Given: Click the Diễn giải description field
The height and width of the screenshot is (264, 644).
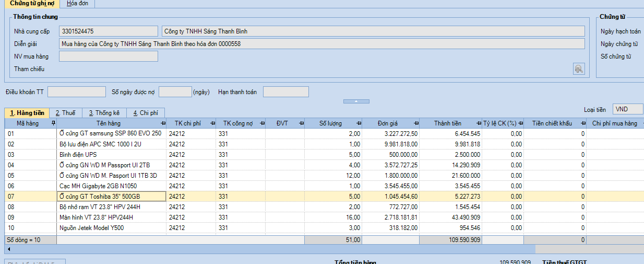Looking at the screenshot, I should (321, 44).
